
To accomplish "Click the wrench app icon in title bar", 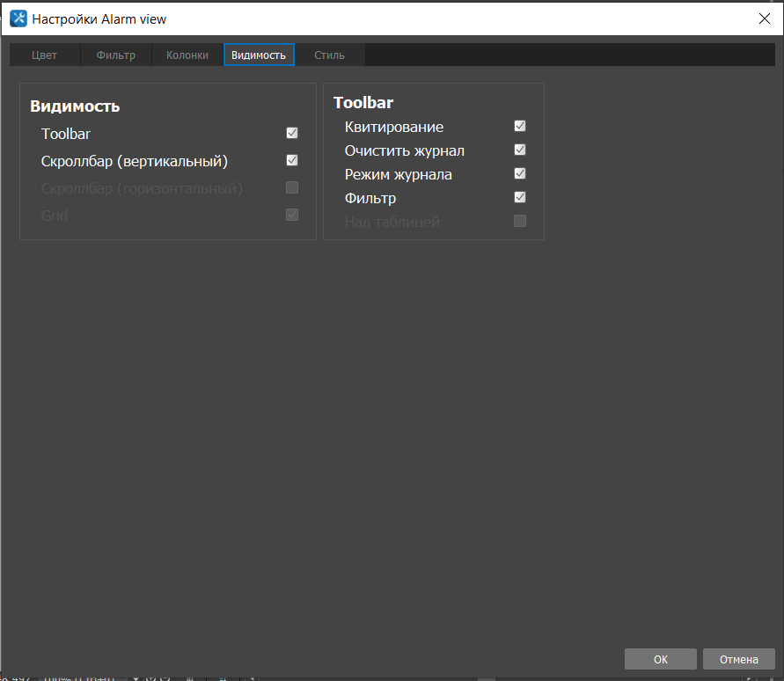I will (x=18, y=18).
